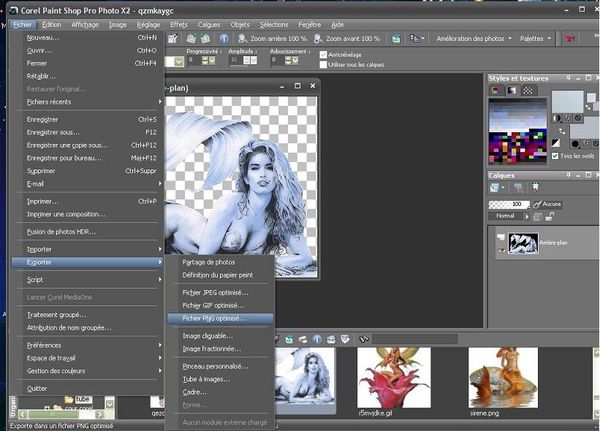The image size is (600, 431).
Task: Click the Zoom arrière 100 % magnifier icon
Action: [x=243, y=39]
